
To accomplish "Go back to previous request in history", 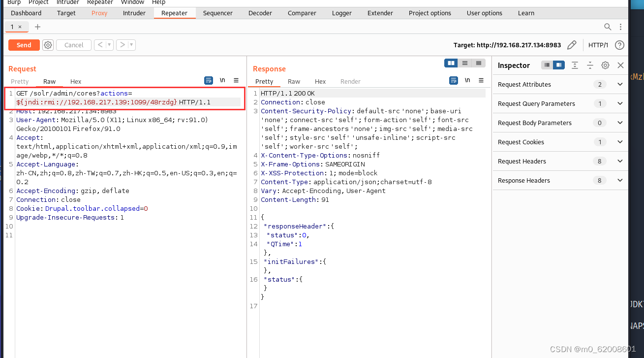I will click(99, 45).
